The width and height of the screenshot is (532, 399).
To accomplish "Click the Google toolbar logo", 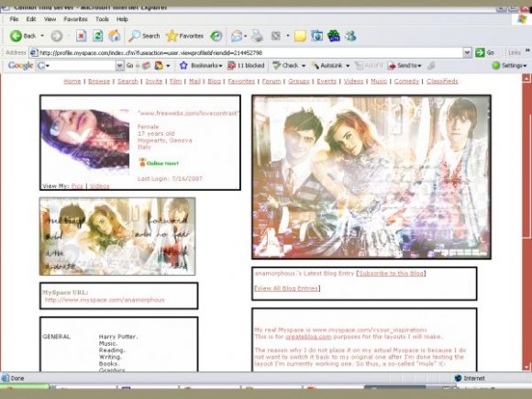I will (x=20, y=65).
